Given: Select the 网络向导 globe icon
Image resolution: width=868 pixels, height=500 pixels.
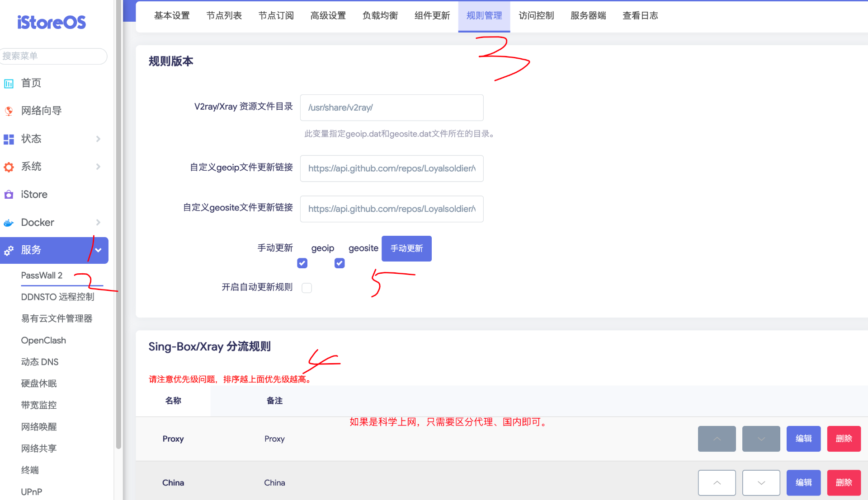Looking at the screenshot, I should 9,111.
